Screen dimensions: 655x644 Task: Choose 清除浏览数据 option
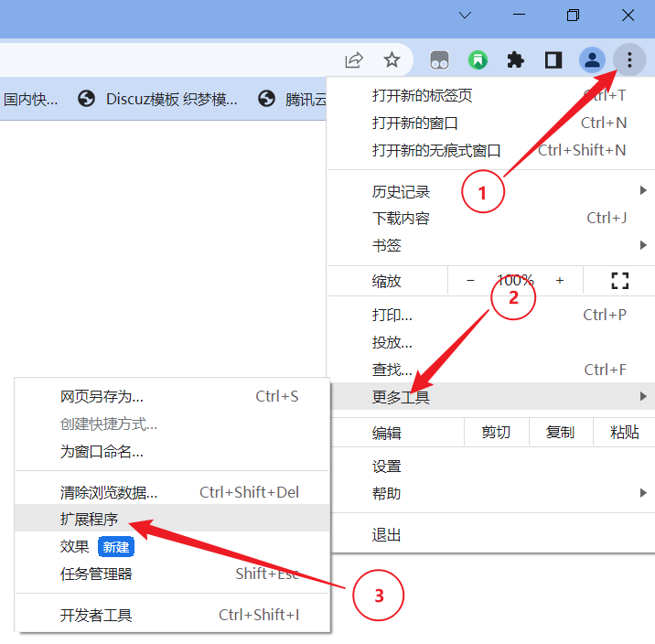tap(109, 492)
